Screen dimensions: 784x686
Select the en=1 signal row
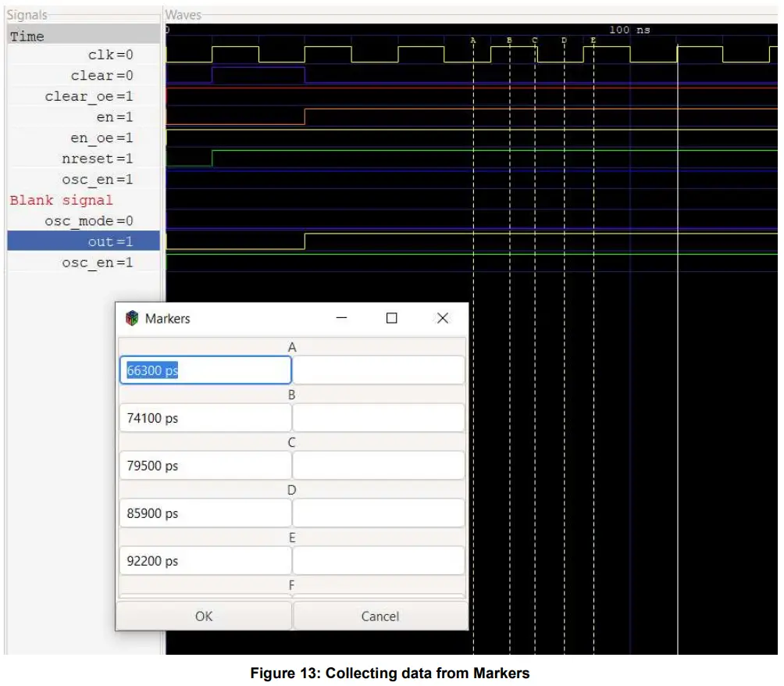point(84,117)
